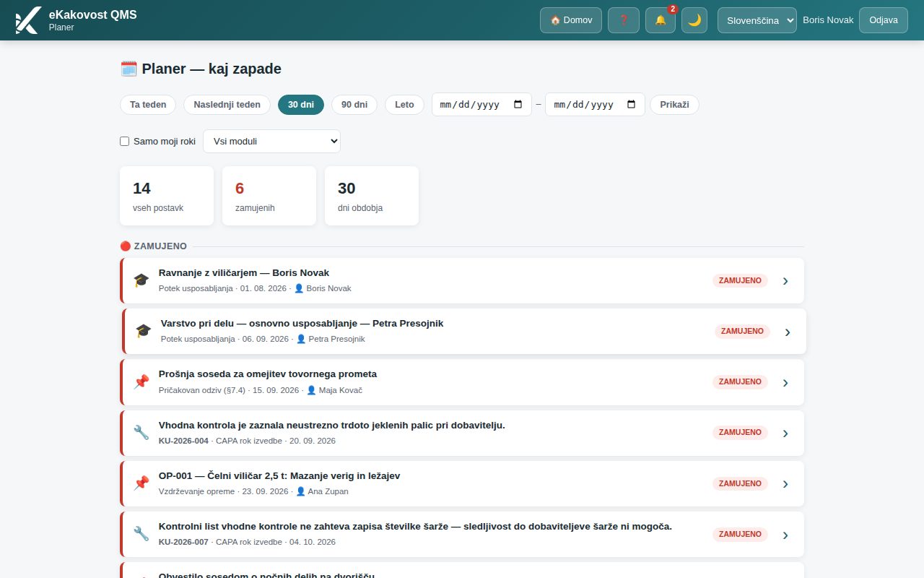The width and height of the screenshot is (924, 578).
Task: Open calendar picker of start date field
Action: point(518,105)
